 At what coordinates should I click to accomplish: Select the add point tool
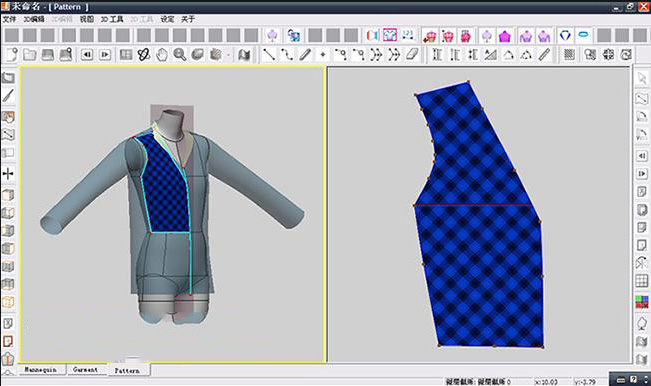pos(323,54)
